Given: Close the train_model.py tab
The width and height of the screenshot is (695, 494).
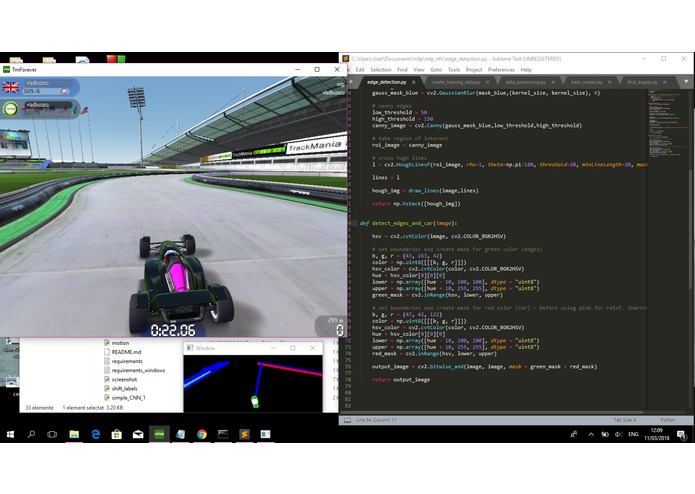Looking at the screenshot, I should click(x=609, y=82).
